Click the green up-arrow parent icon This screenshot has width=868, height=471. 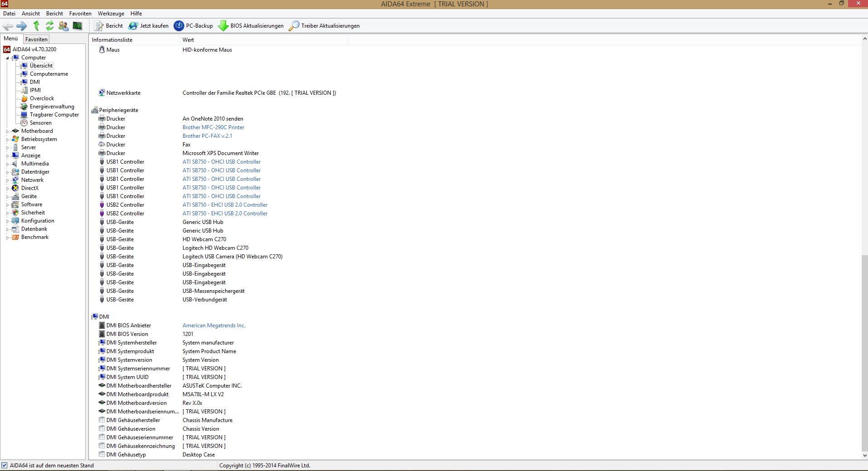pos(36,26)
